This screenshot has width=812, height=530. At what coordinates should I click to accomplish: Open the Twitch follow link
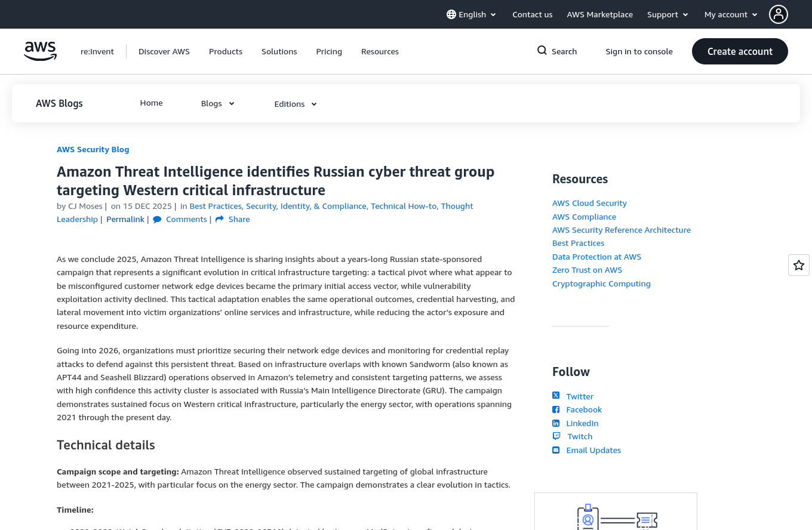click(x=579, y=436)
